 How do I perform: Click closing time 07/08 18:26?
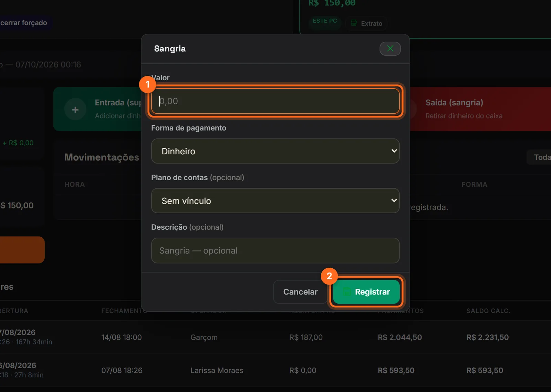click(x=122, y=370)
